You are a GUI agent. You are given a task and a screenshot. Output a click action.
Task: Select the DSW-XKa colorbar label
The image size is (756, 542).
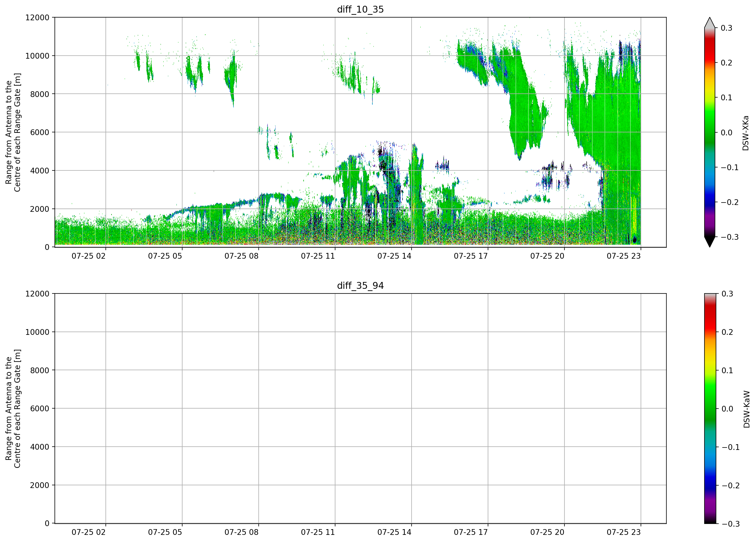click(746, 133)
